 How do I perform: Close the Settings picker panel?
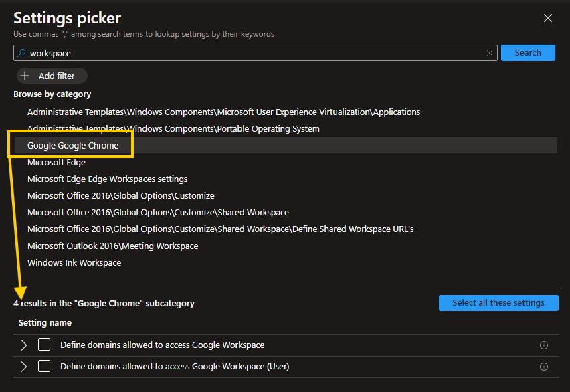(x=548, y=19)
